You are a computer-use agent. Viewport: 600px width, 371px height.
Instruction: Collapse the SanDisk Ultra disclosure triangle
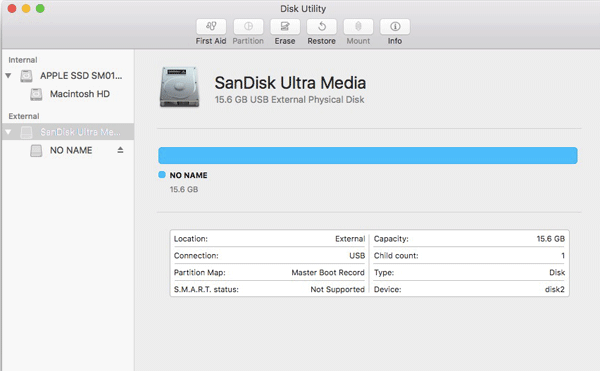(x=8, y=132)
